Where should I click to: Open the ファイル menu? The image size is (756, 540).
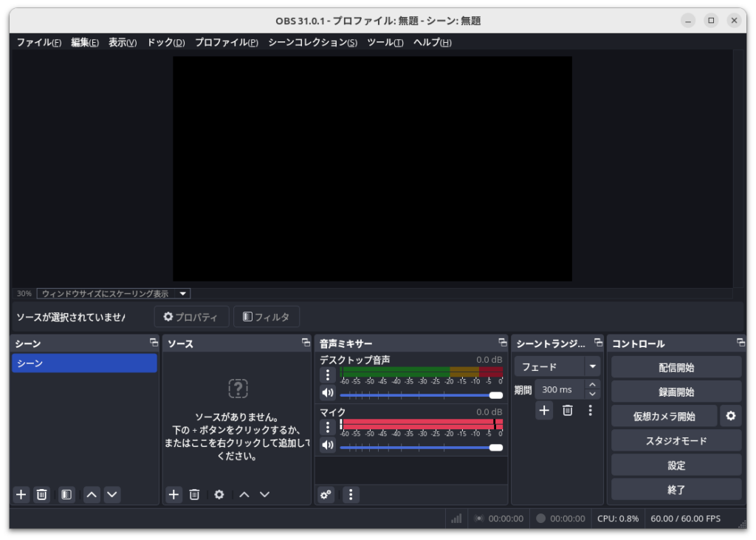[38, 43]
